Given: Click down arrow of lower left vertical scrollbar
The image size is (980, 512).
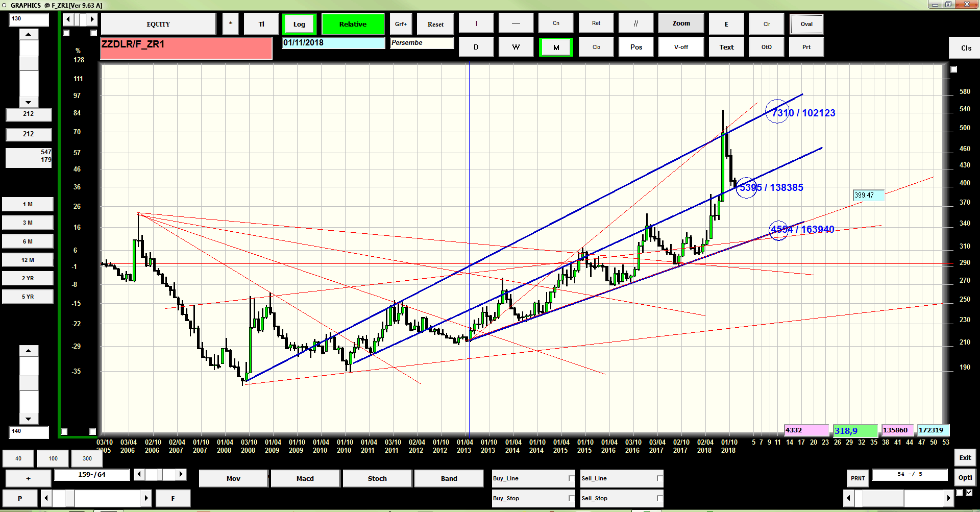Looking at the screenshot, I should [x=29, y=419].
